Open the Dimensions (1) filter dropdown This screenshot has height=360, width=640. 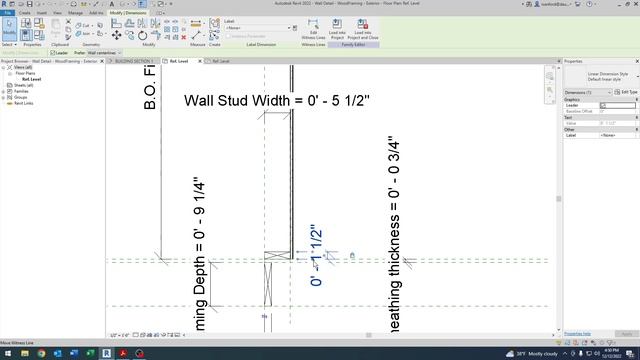(588, 93)
